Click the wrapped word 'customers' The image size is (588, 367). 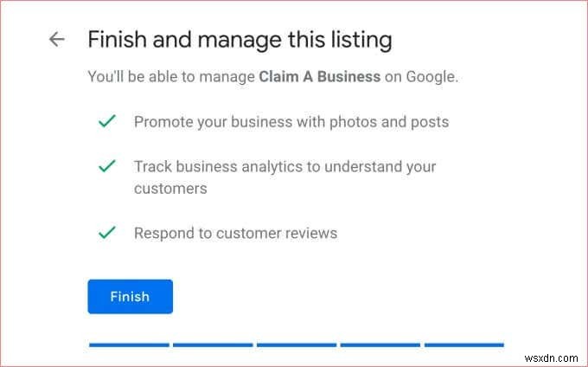(x=169, y=188)
